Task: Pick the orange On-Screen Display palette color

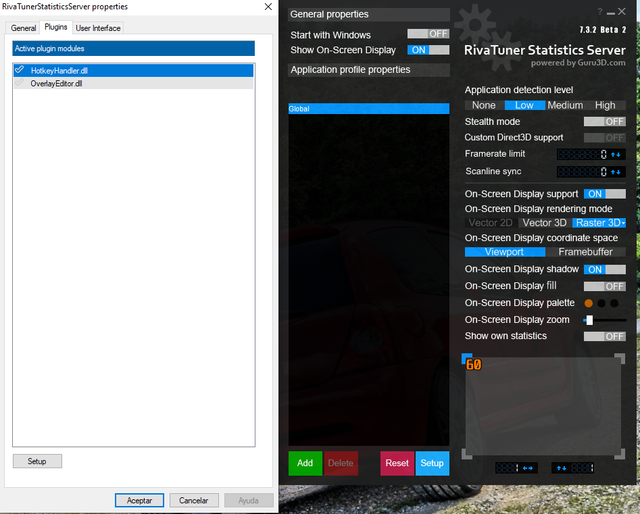Action: pos(589,303)
